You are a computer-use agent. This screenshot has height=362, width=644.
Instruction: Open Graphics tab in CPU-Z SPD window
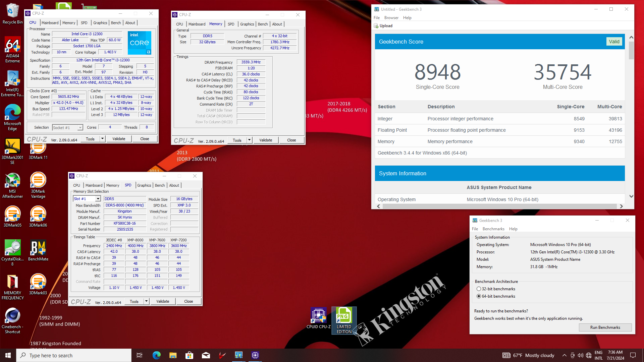click(144, 185)
